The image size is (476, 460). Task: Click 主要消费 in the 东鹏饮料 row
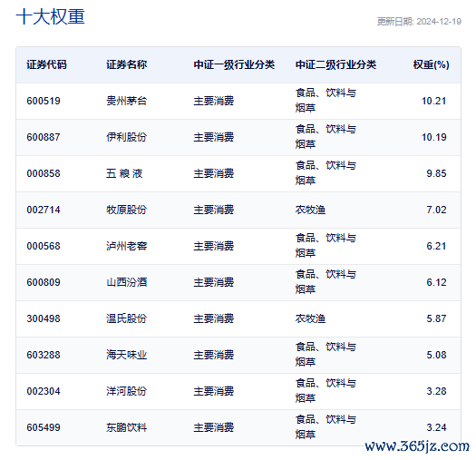[x=214, y=427]
